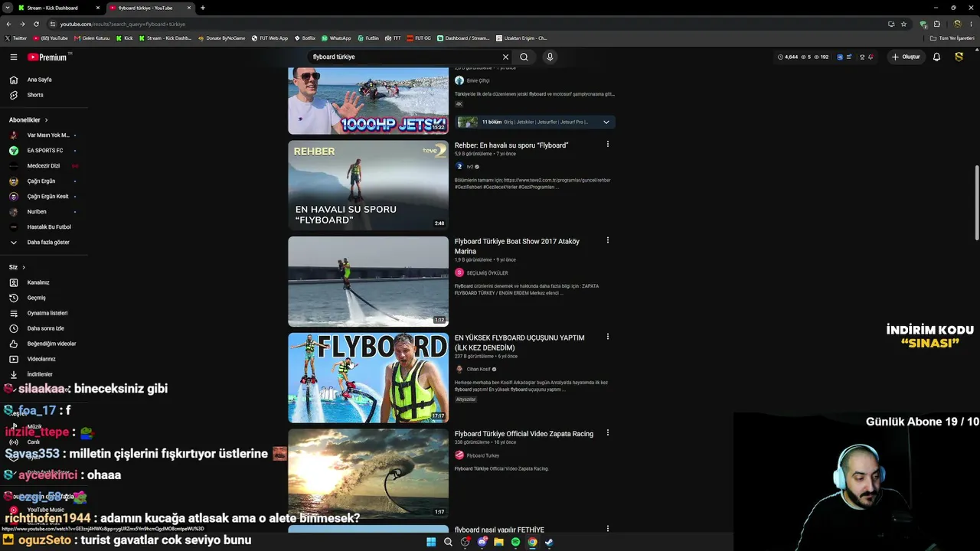Open the WhatsApp bookmark

tap(336, 38)
